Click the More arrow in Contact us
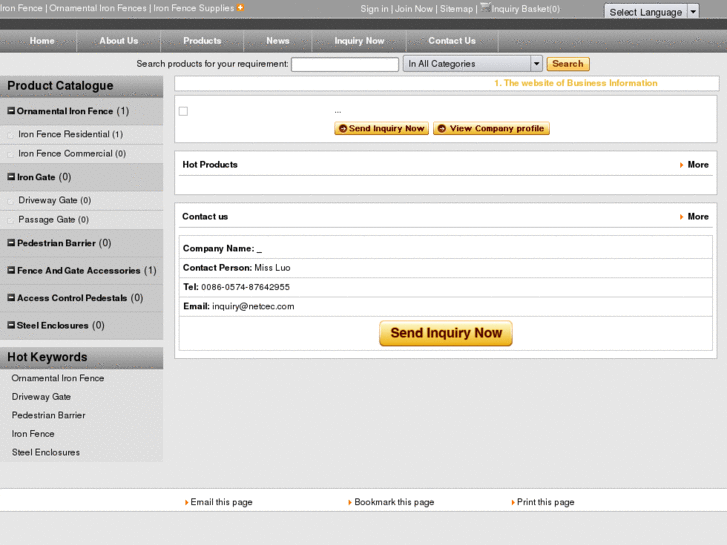The image size is (727, 545). tap(681, 217)
